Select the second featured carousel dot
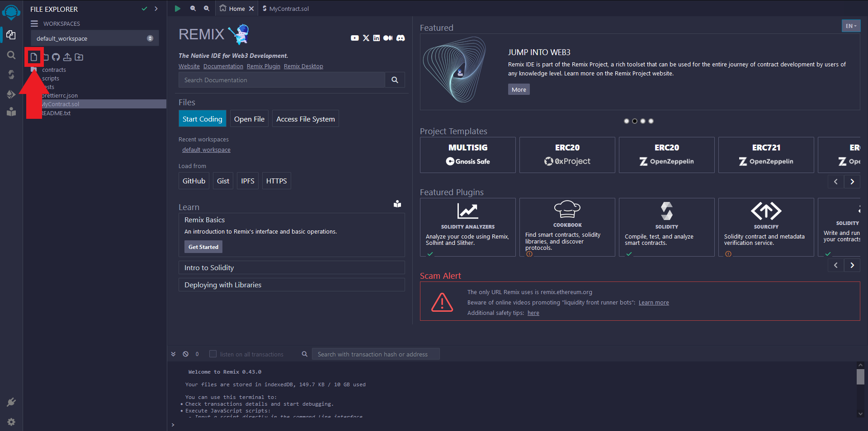This screenshot has width=868, height=431. pos(635,121)
